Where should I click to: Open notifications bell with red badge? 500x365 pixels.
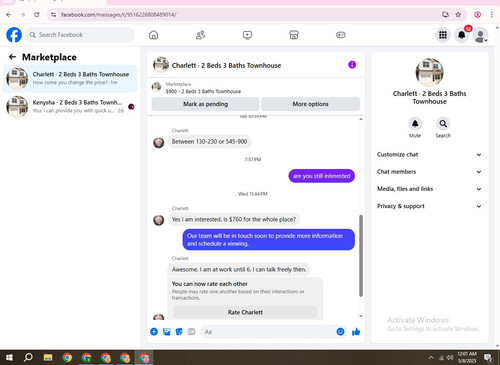[x=462, y=35]
